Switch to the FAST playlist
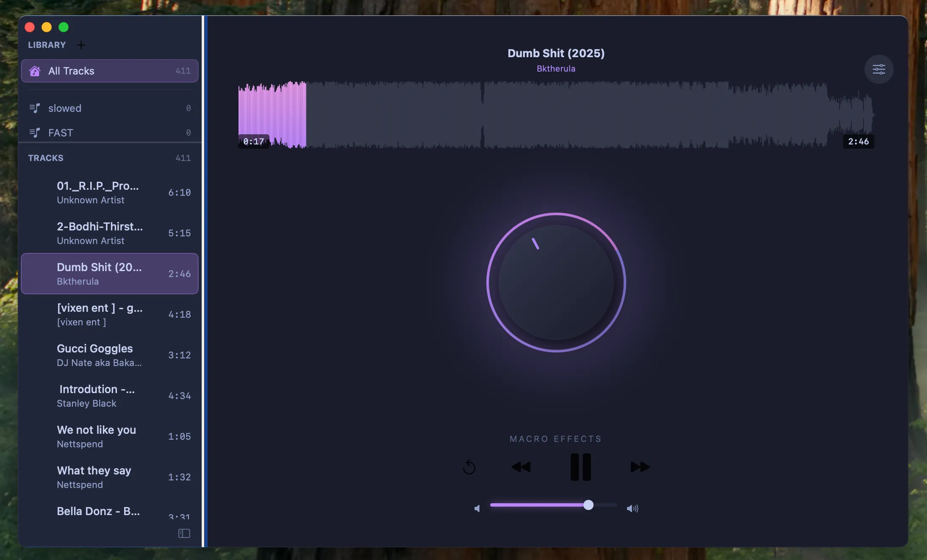927x560 pixels. tap(85, 133)
